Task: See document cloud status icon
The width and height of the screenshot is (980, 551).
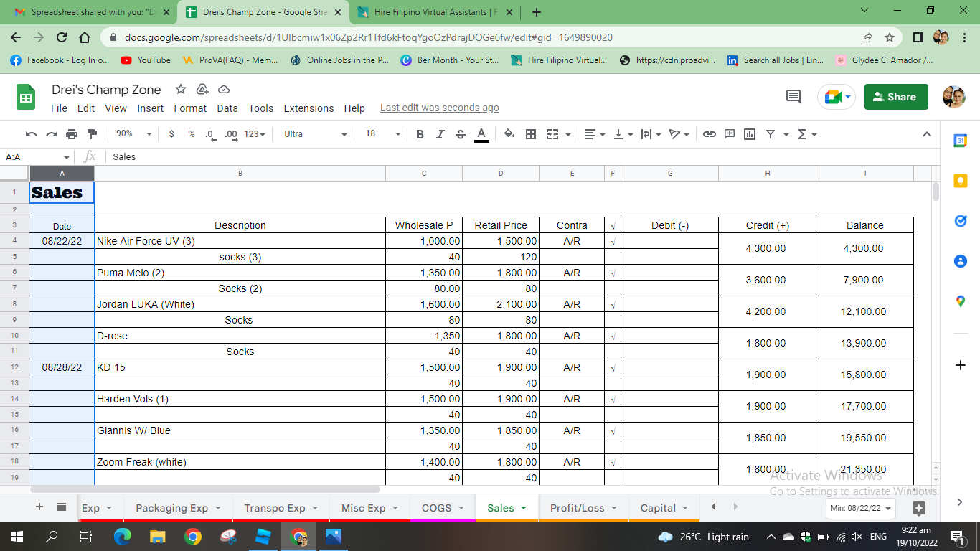Action: click(224, 89)
